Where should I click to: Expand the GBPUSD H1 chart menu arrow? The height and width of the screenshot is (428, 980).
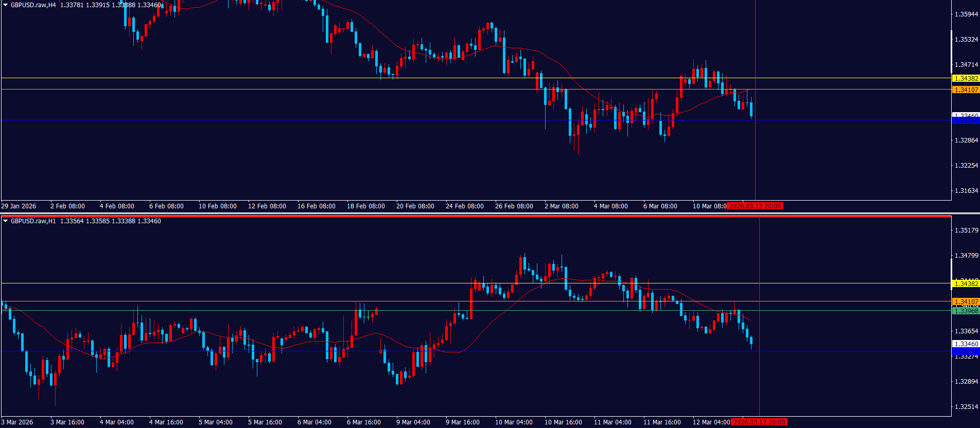coord(6,221)
